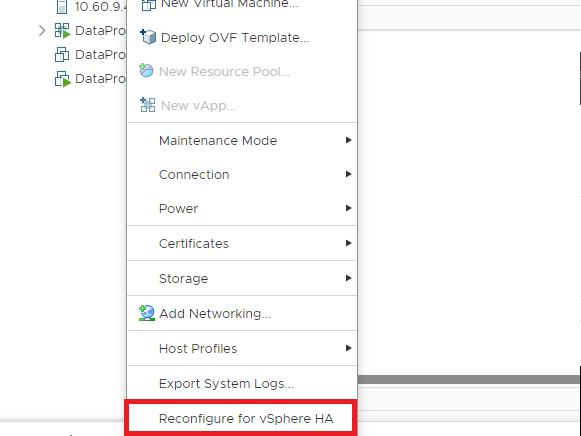The height and width of the screenshot is (436, 581).
Task: Choose Maintenance Mode menu entry
Action: point(242,140)
